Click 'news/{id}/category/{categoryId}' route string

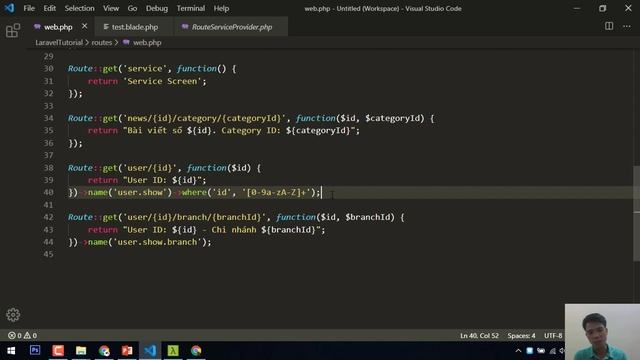click(204, 118)
